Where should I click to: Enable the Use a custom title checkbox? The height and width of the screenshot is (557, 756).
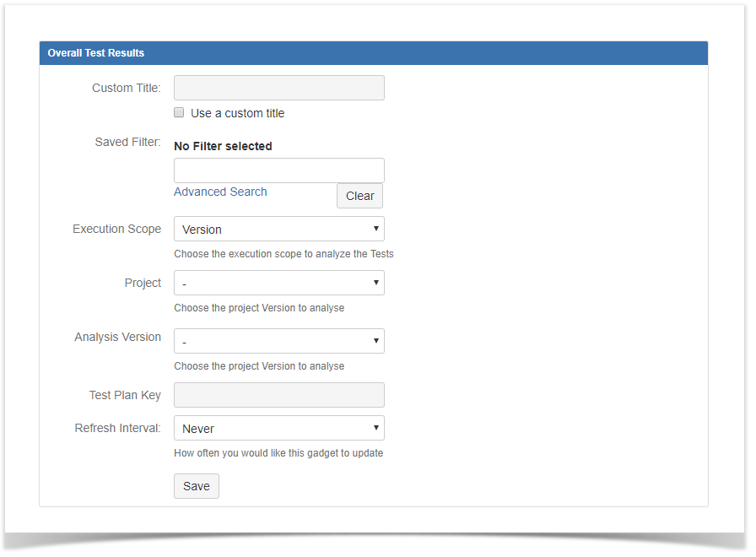[x=179, y=112]
